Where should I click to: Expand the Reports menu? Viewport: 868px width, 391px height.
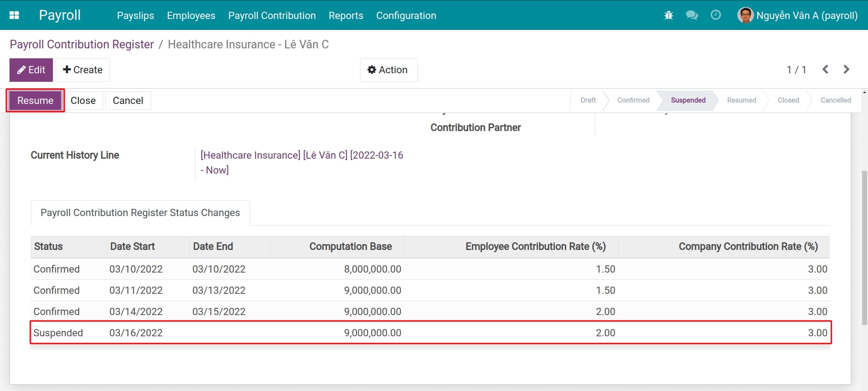pyautogui.click(x=346, y=15)
